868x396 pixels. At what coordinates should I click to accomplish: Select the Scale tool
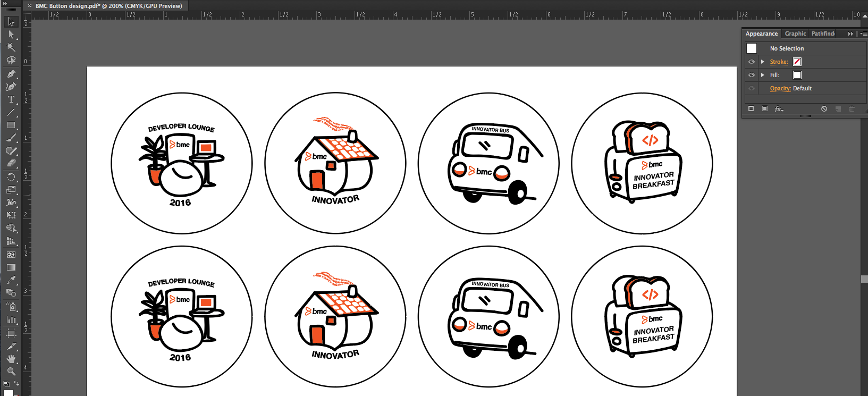coord(11,190)
